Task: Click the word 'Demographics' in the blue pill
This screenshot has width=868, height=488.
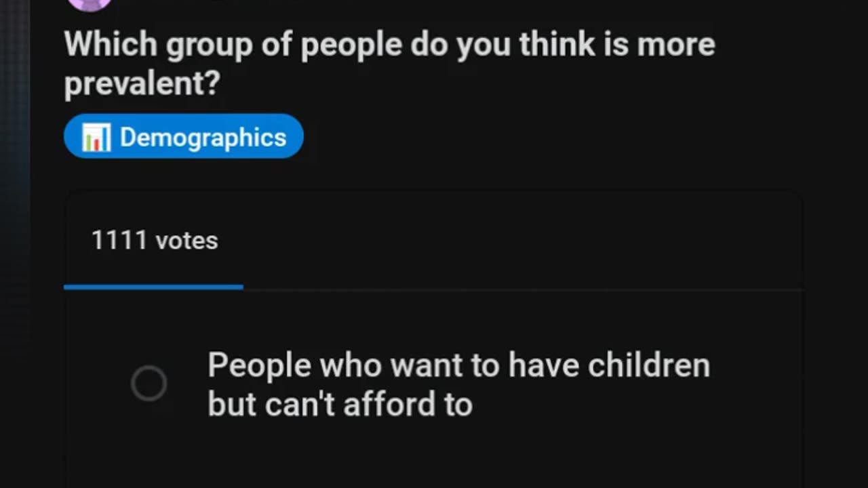Action: click(203, 138)
